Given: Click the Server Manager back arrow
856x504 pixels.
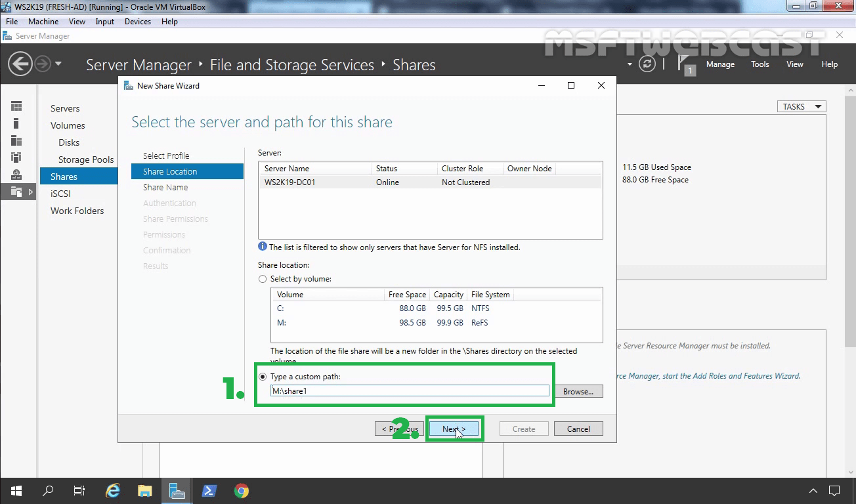Looking at the screenshot, I should tap(20, 64).
